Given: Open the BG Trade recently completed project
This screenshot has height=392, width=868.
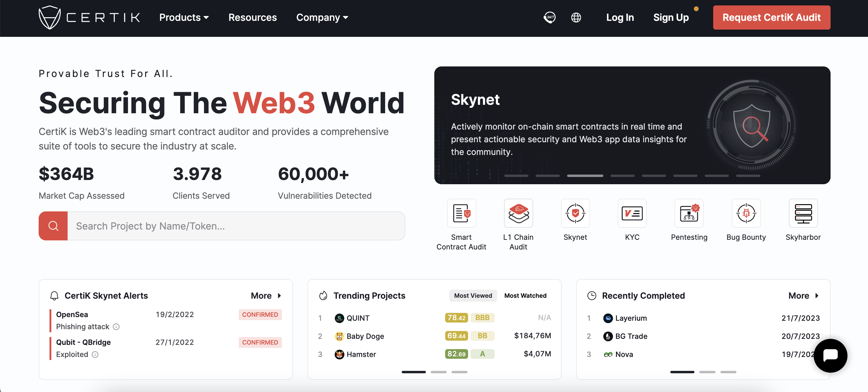Looking at the screenshot, I should (703, 336).
